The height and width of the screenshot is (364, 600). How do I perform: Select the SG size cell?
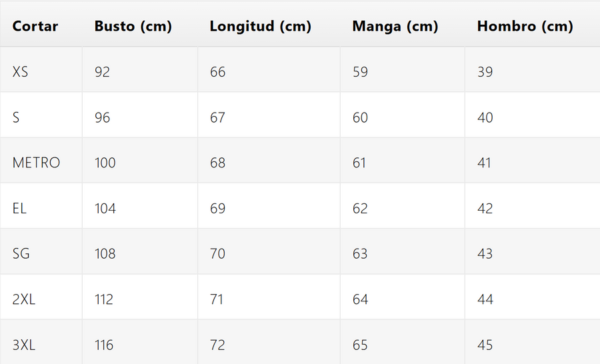point(21,254)
